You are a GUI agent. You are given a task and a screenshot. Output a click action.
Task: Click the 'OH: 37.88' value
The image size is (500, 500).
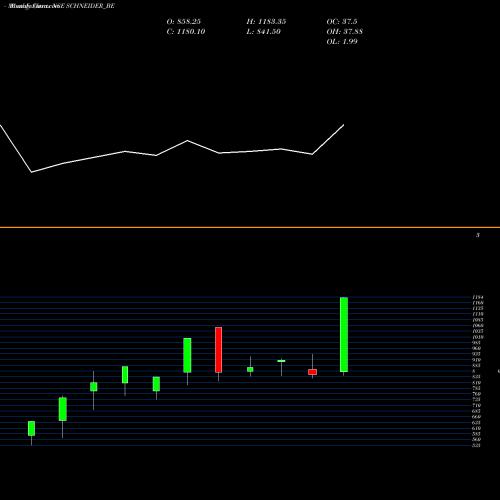(345, 32)
